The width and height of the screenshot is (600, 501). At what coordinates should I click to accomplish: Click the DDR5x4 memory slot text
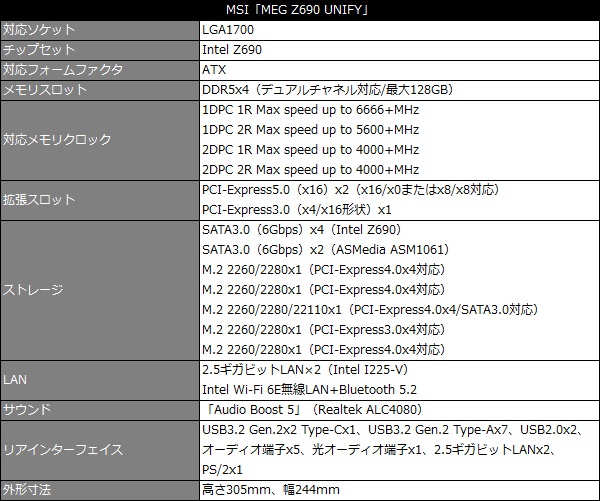click(328, 90)
